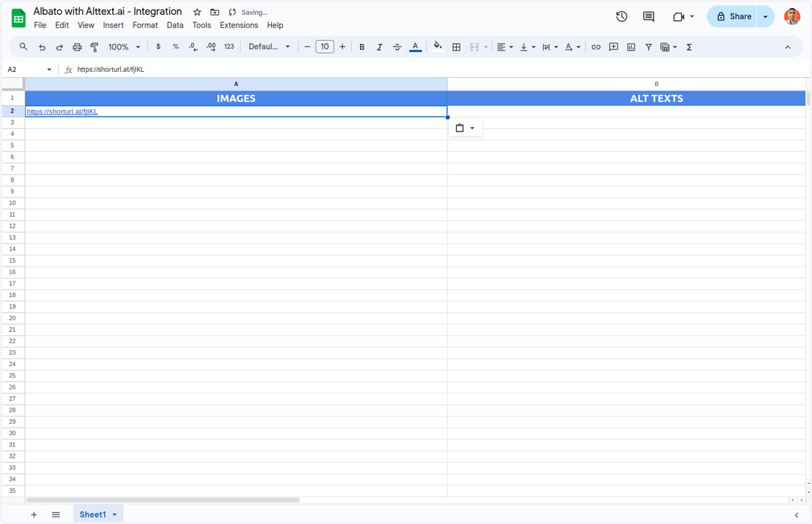Search the menus magnifier icon

24,47
